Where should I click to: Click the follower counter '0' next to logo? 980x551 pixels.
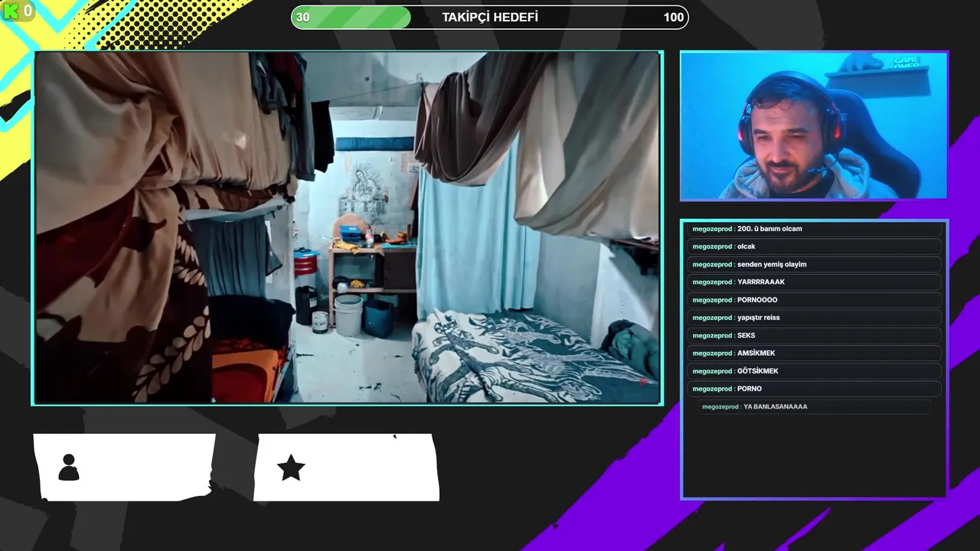pos(28,11)
